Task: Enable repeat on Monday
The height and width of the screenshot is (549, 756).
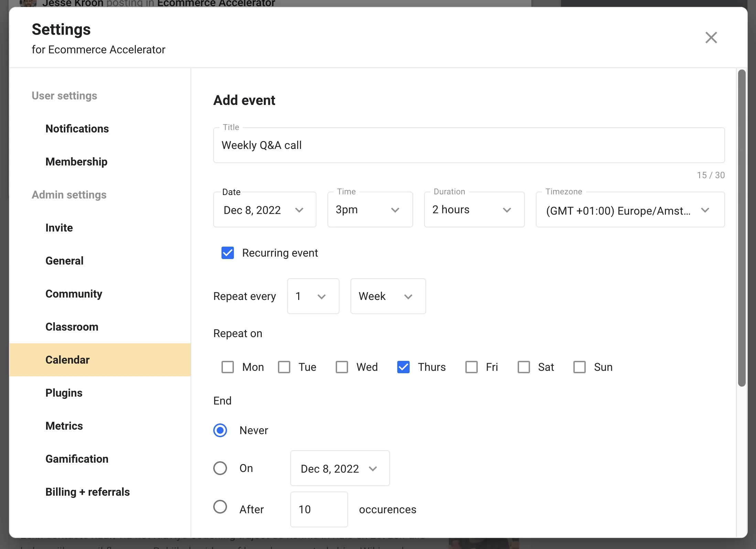Action: 228,367
